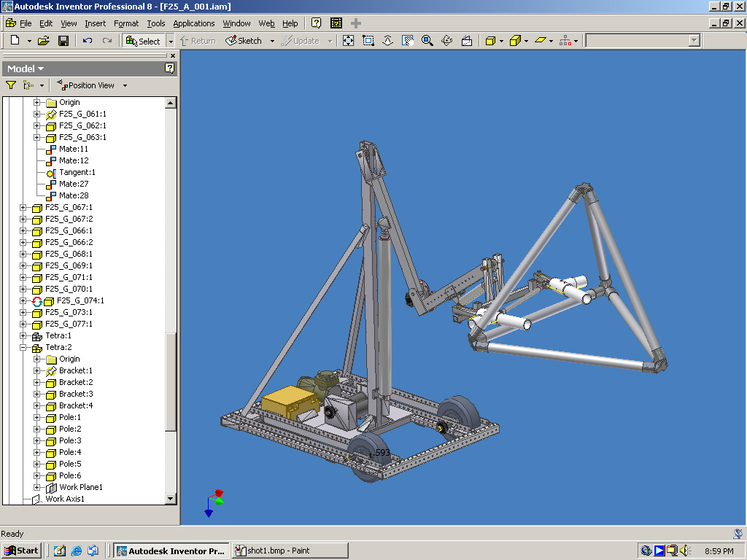Launch Internet Explorer from quick launch

[x=76, y=551]
